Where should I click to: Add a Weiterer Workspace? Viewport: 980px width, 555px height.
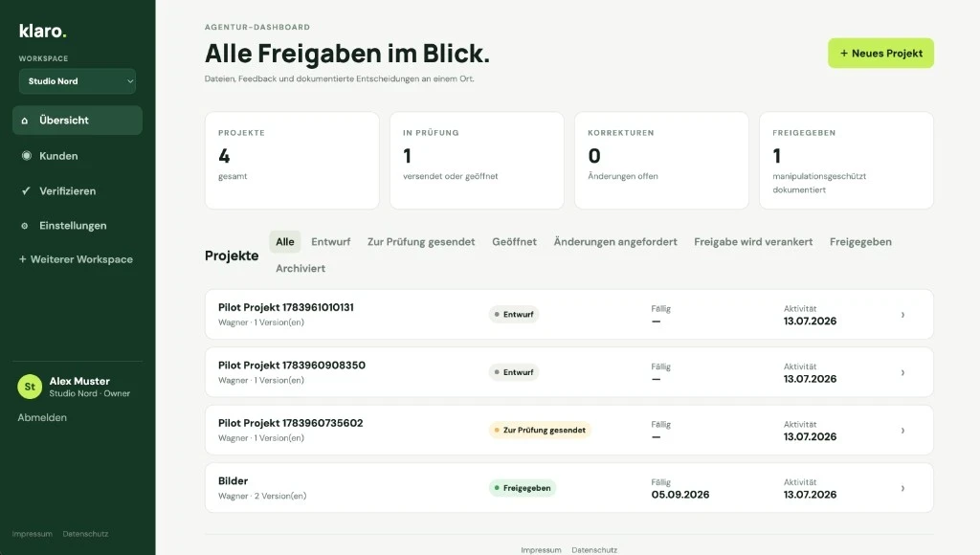coord(76,259)
